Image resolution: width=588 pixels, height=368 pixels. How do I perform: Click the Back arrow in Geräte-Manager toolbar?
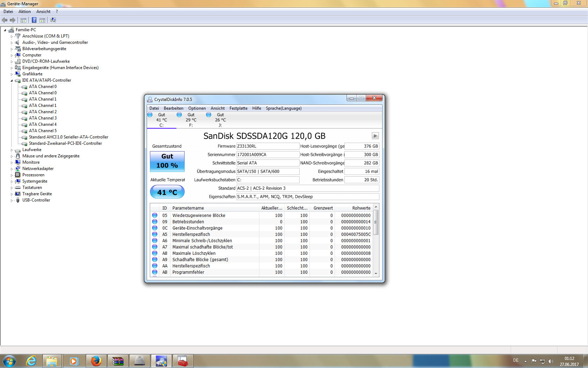[5, 20]
